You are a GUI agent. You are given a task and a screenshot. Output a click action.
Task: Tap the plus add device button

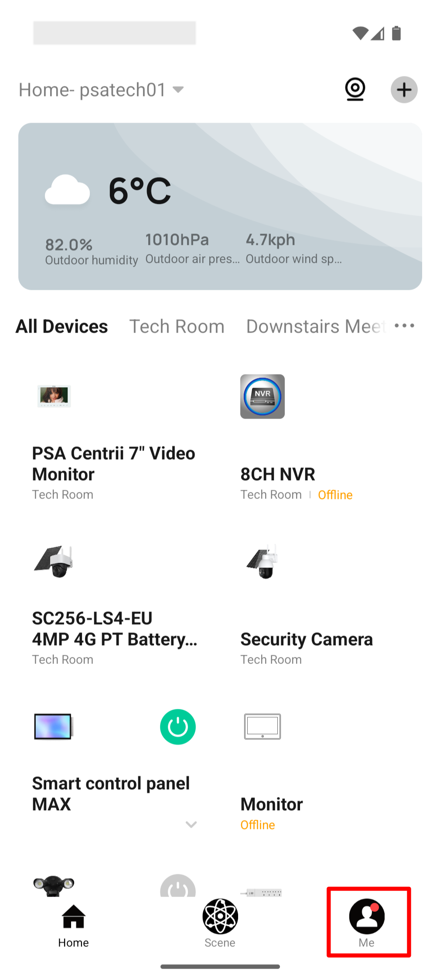[x=404, y=90]
